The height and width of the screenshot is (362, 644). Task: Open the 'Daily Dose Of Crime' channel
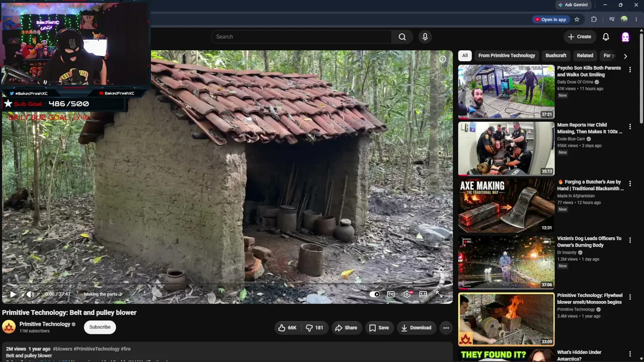[575, 82]
